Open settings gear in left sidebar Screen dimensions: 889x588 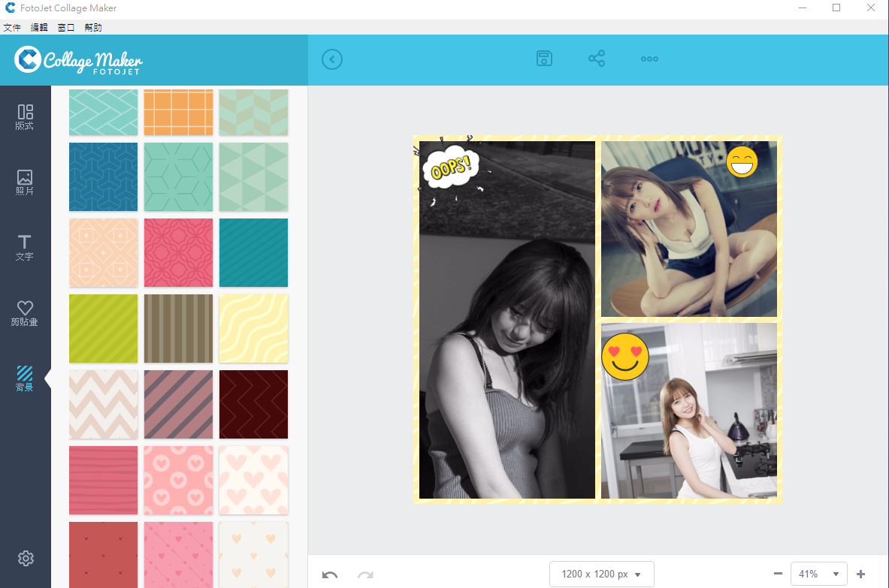pos(26,558)
